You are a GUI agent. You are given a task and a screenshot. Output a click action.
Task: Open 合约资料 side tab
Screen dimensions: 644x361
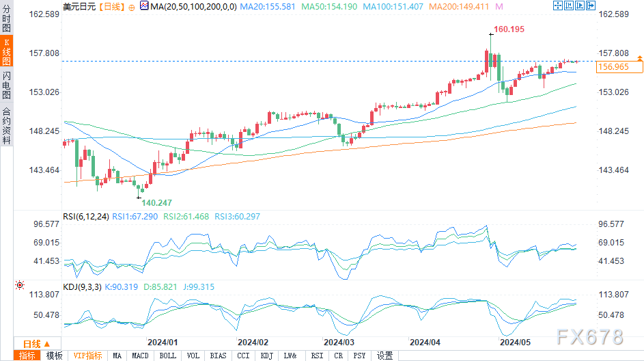click(7, 125)
